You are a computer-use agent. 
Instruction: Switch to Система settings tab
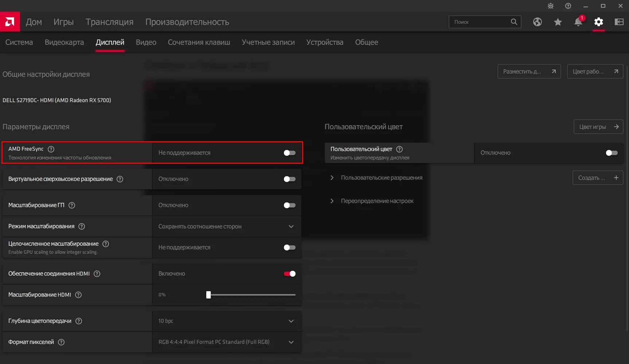point(19,42)
